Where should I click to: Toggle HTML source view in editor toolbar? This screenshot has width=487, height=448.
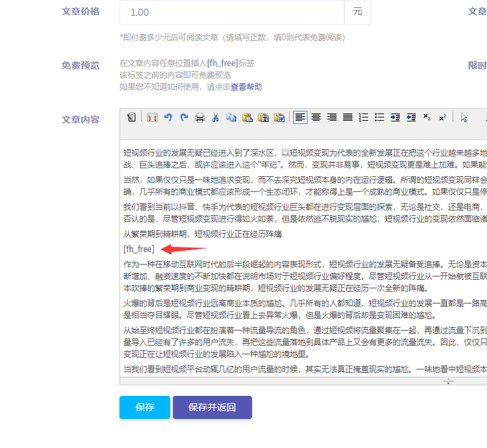pyautogui.click(x=131, y=117)
